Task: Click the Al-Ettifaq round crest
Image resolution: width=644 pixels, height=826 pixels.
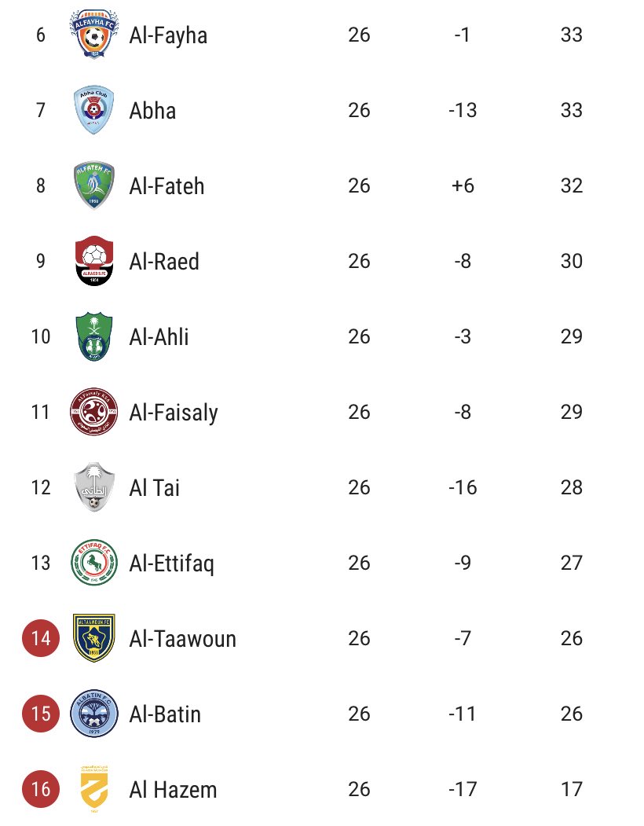Action: point(93,563)
